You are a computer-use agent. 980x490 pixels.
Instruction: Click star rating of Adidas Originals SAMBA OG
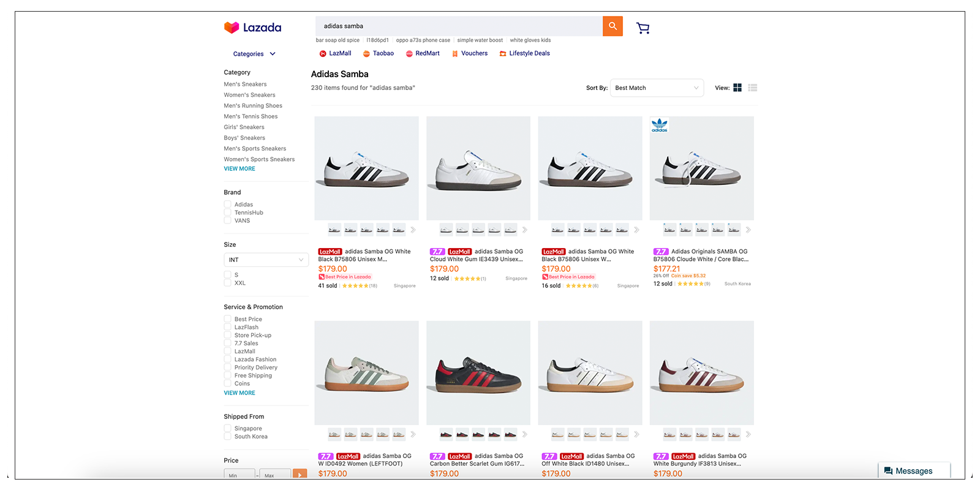pyautogui.click(x=690, y=284)
